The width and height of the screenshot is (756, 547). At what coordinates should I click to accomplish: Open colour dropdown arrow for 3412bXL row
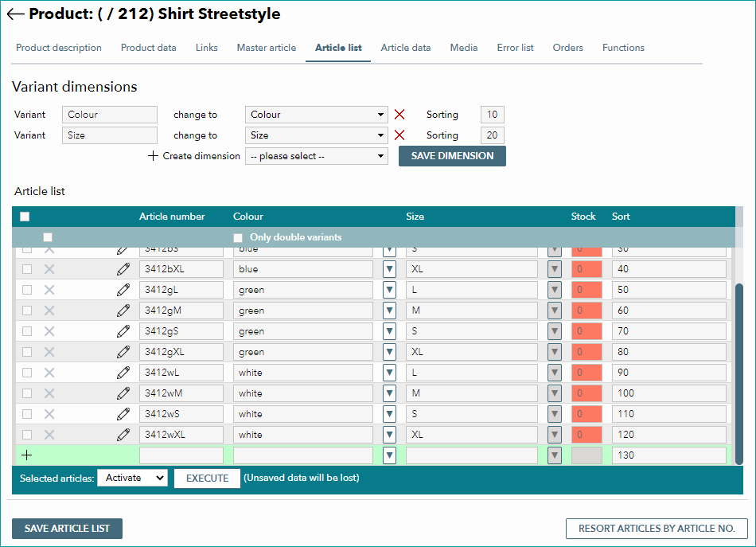point(390,269)
